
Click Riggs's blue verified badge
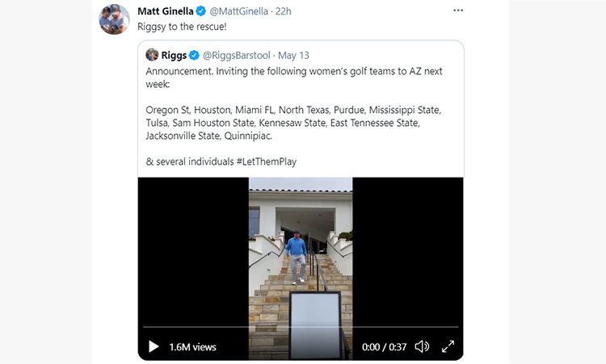point(194,55)
